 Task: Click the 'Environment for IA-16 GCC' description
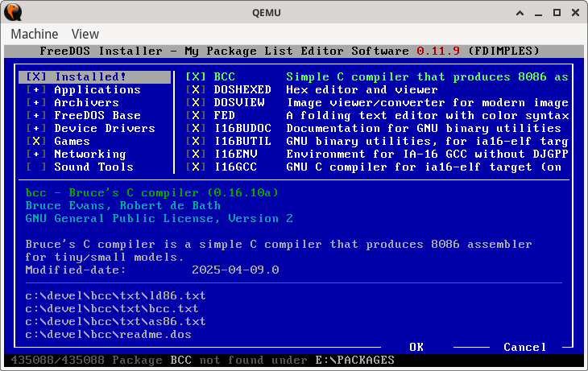[427, 154]
